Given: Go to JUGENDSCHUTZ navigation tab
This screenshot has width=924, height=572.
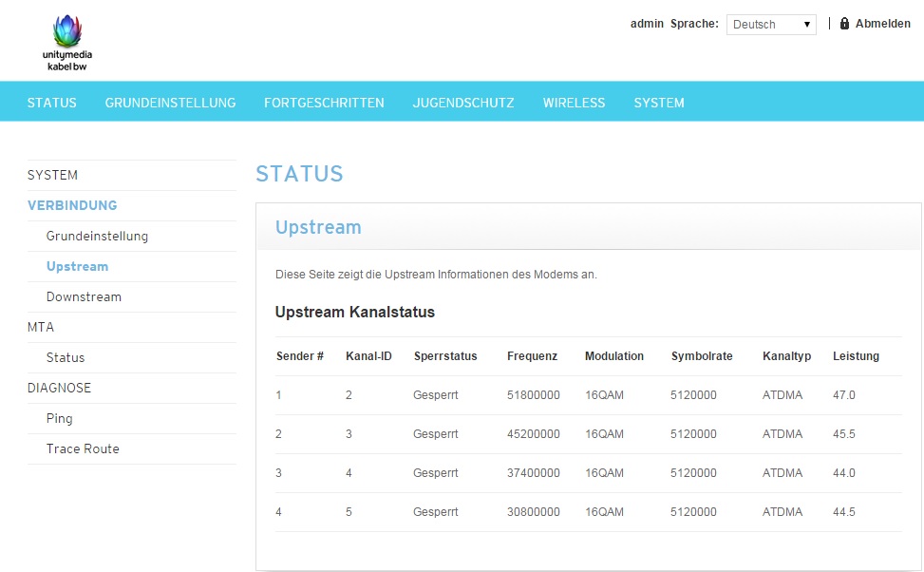Looking at the screenshot, I should 463,103.
